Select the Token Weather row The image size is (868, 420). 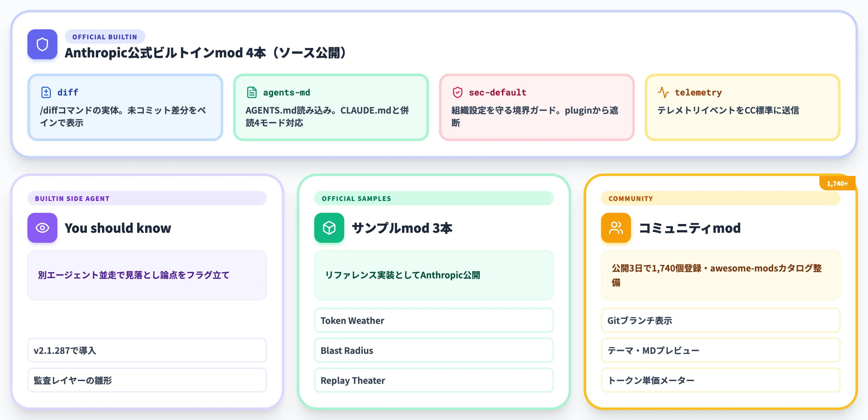click(x=434, y=320)
